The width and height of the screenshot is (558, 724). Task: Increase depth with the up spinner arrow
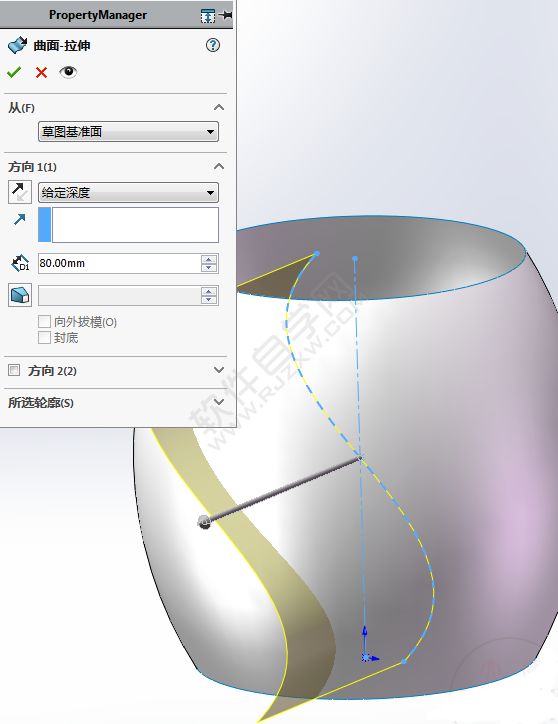pyautogui.click(x=209, y=259)
